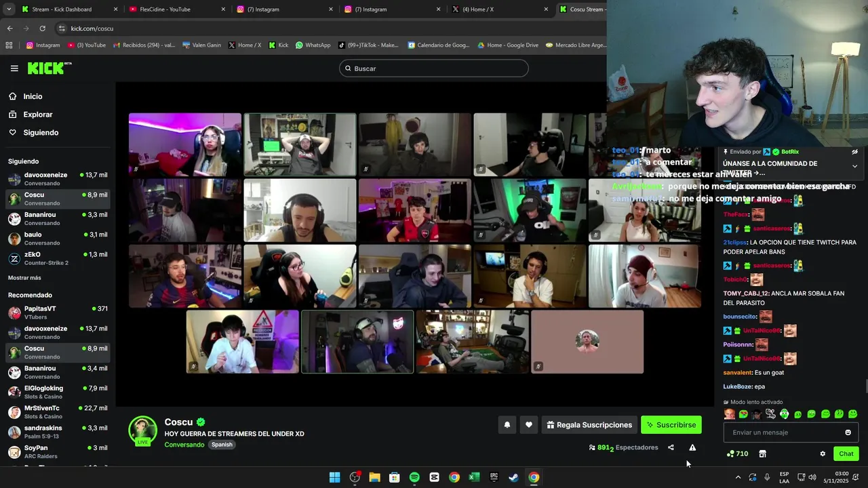Viewport: 868px width, 488px height.
Task: Open zEkO Counter-Strike 2 channel
Action: [x=58, y=258]
